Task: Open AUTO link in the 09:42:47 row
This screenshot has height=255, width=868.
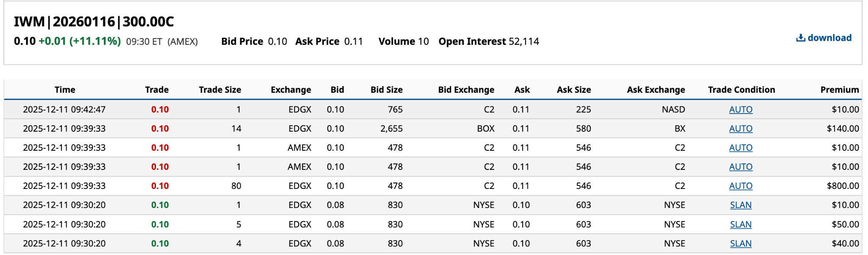Action: pos(740,110)
